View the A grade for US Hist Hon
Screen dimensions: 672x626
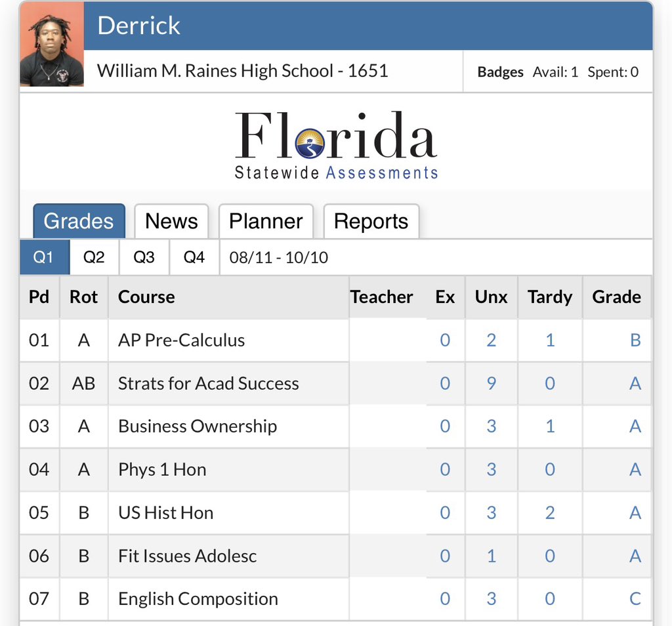635,512
